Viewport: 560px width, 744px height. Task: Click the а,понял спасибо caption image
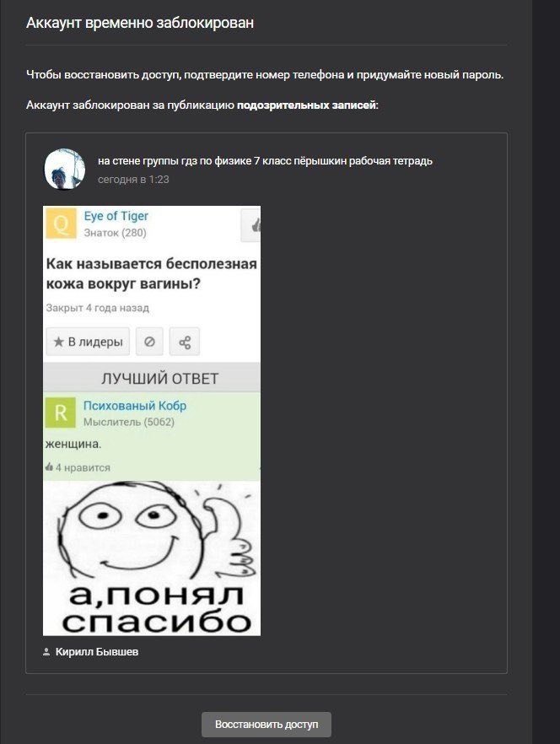(156, 610)
